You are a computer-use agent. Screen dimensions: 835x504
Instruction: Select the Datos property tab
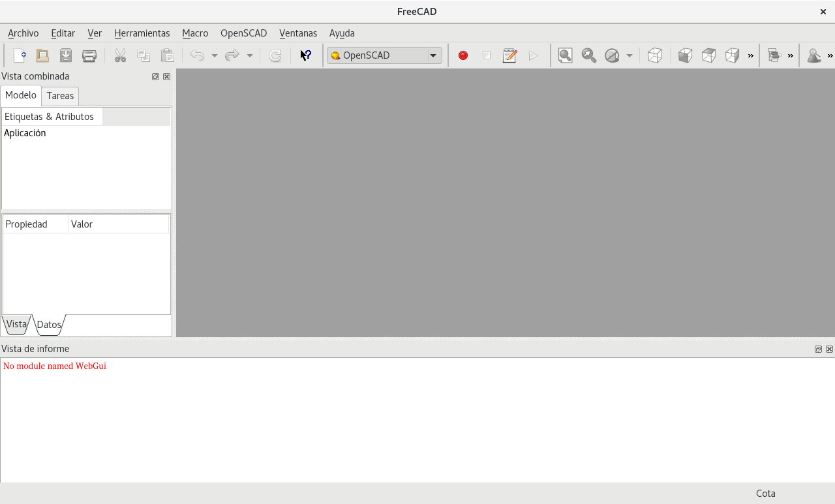click(49, 324)
